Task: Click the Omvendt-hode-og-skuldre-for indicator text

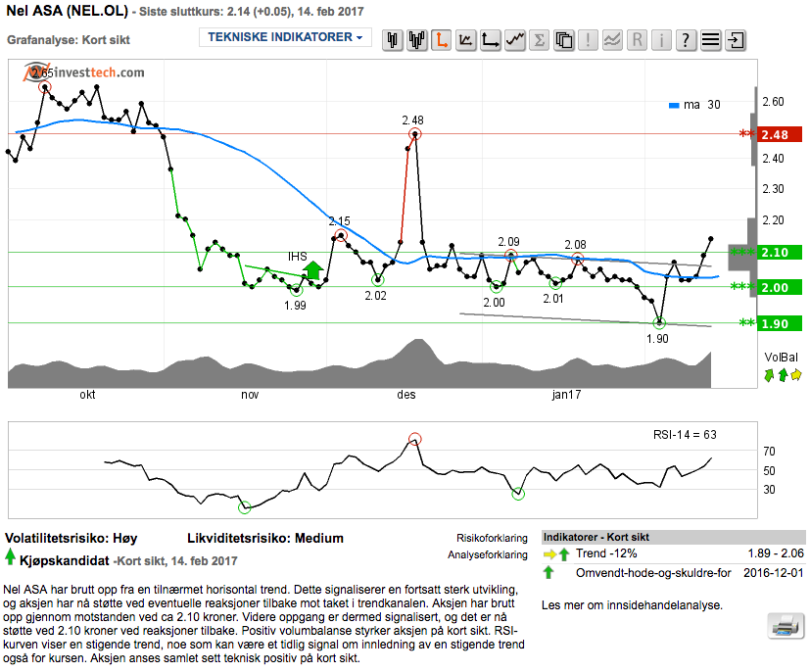Action: click(653, 573)
